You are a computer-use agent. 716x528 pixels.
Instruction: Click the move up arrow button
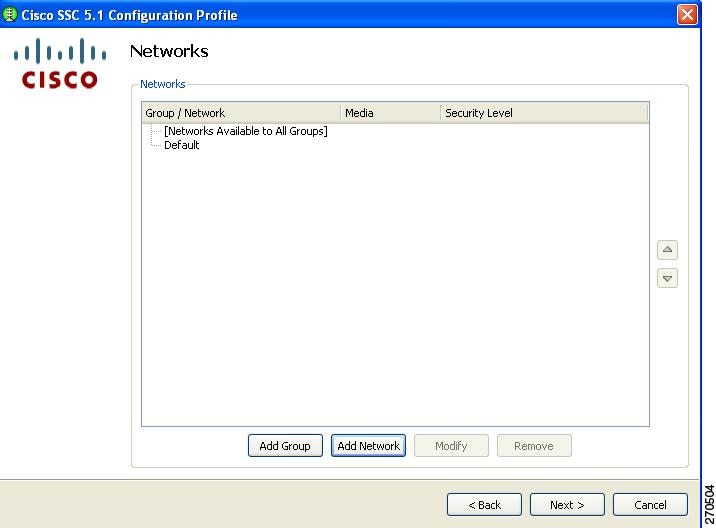(667, 250)
